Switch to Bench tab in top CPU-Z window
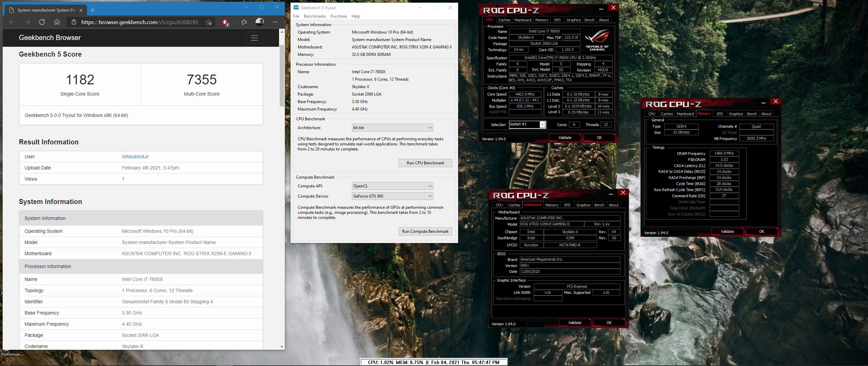The height and width of the screenshot is (366, 868). (589, 20)
